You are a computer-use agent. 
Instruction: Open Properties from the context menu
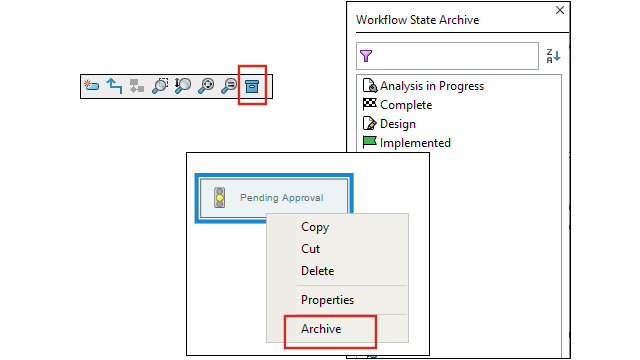tap(327, 300)
